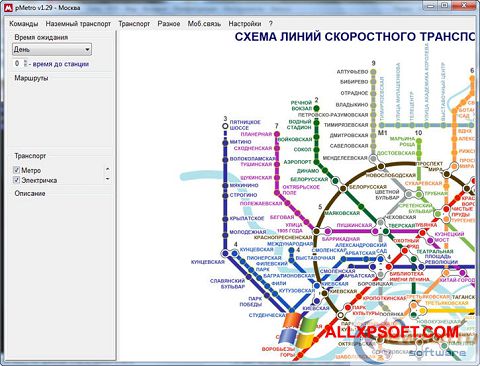The height and width of the screenshot is (366, 480).
Task: Click the time-to-station spinner arrows
Action: coord(26,63)
